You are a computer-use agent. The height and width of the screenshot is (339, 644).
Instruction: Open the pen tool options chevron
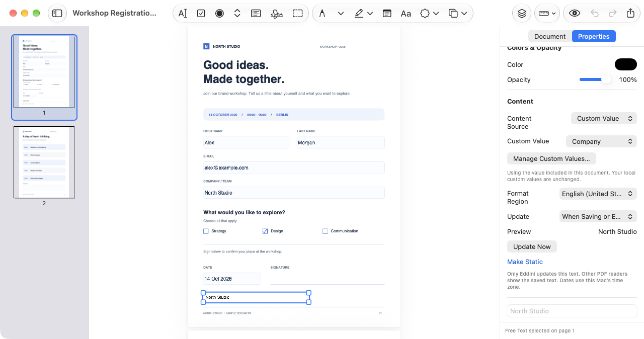341,14
